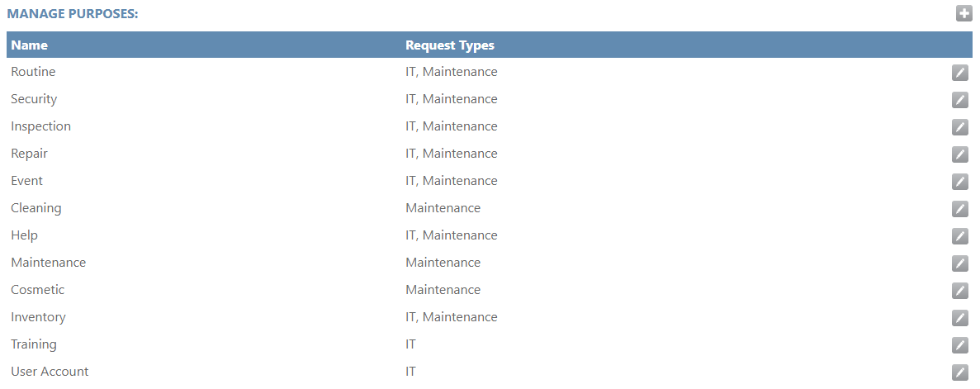Image resolution: width=980 pixels, height=389 pixels.
Task: Select the Cleaning row name
Action: pos(36,208)
